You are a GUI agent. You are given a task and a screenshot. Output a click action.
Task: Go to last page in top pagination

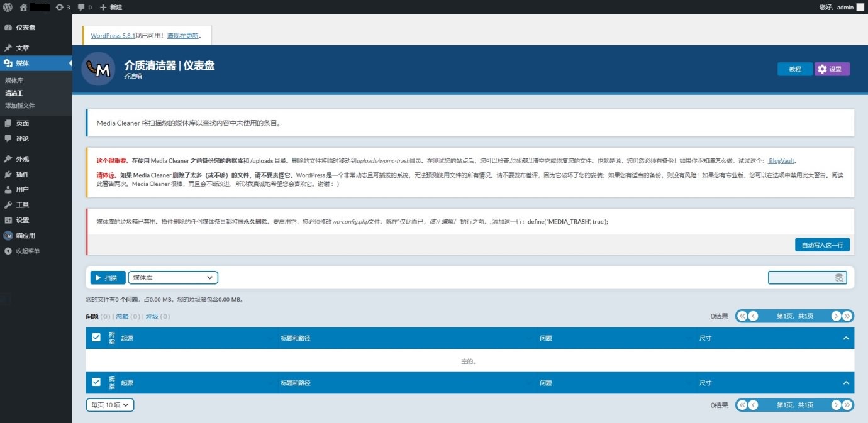(847, 316)
